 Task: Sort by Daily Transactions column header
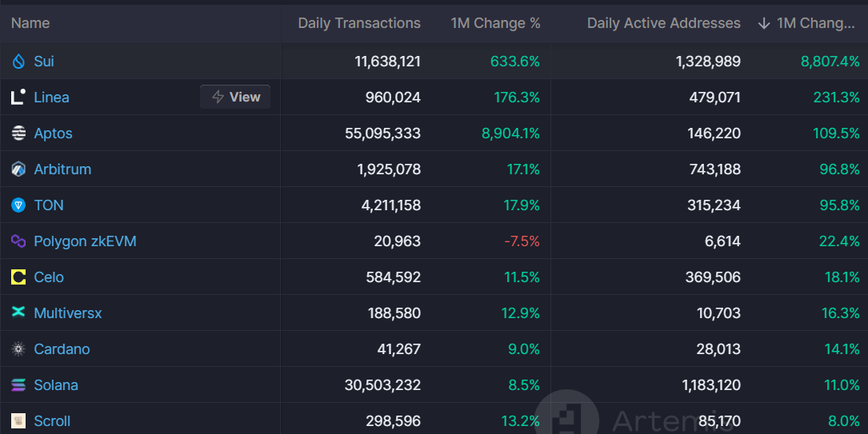click(x=359, y=23)
